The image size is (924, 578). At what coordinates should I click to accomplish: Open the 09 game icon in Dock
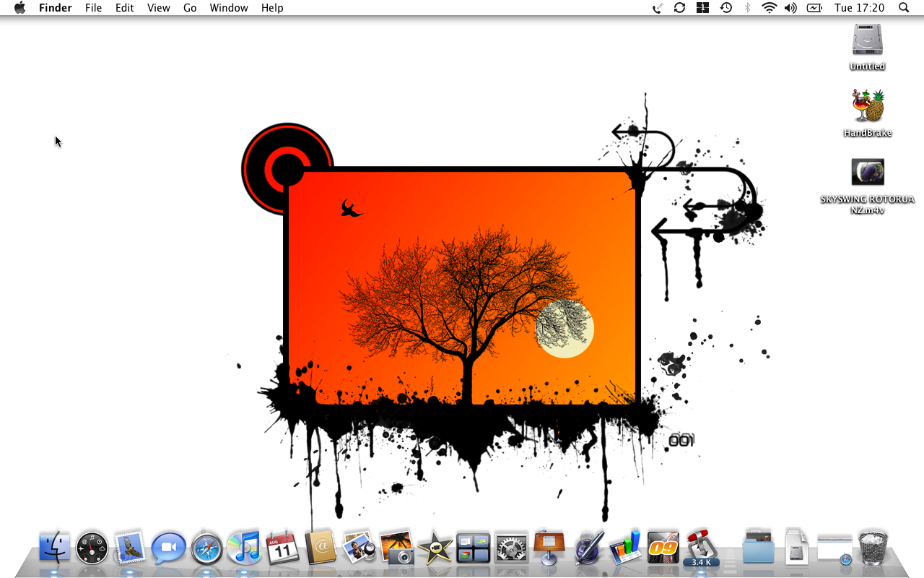tap(663, 548)
